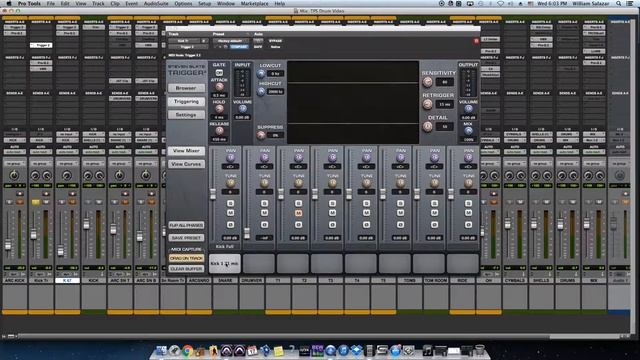Click the View Curves button
The height and width of the screenshot is (360, 640).
point(186,164)
